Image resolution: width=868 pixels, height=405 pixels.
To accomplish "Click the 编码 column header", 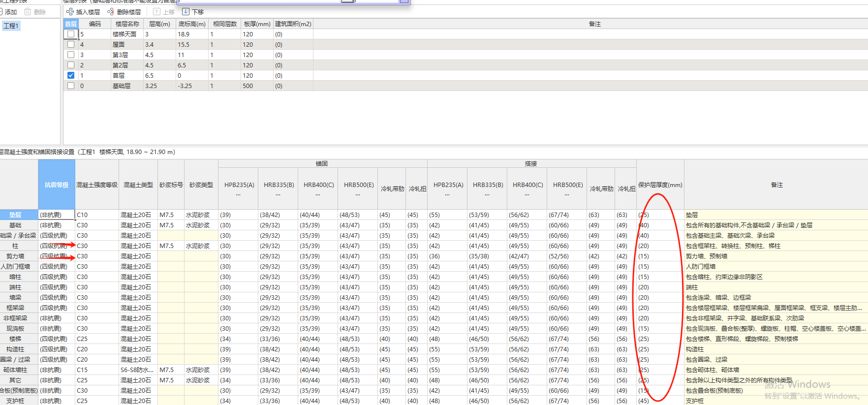I will pyautogui.click(x=94, y=24).
